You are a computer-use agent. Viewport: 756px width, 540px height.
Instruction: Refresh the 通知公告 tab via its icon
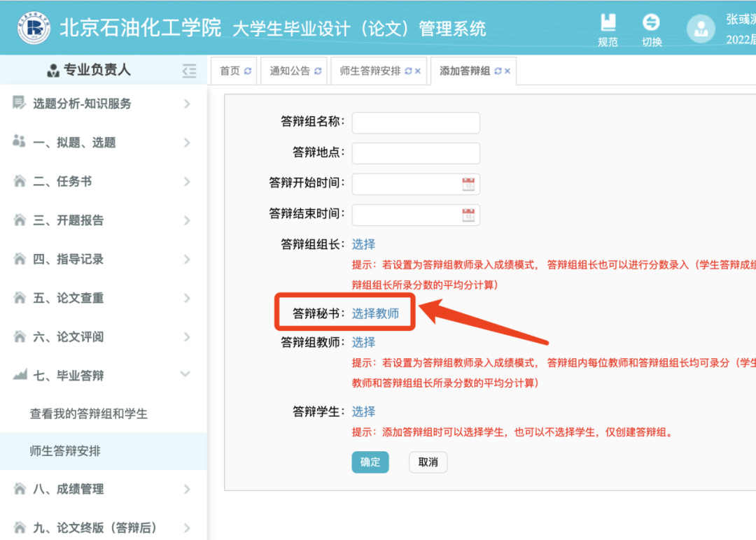point(318,71)
